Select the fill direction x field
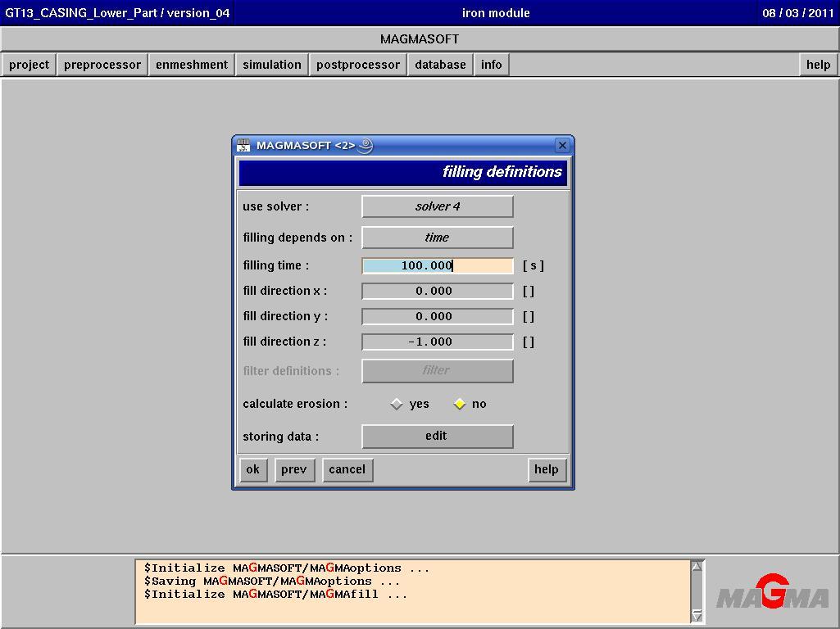Image resolution: width=840 pixels, height=629 pixels. pos(438,291)
